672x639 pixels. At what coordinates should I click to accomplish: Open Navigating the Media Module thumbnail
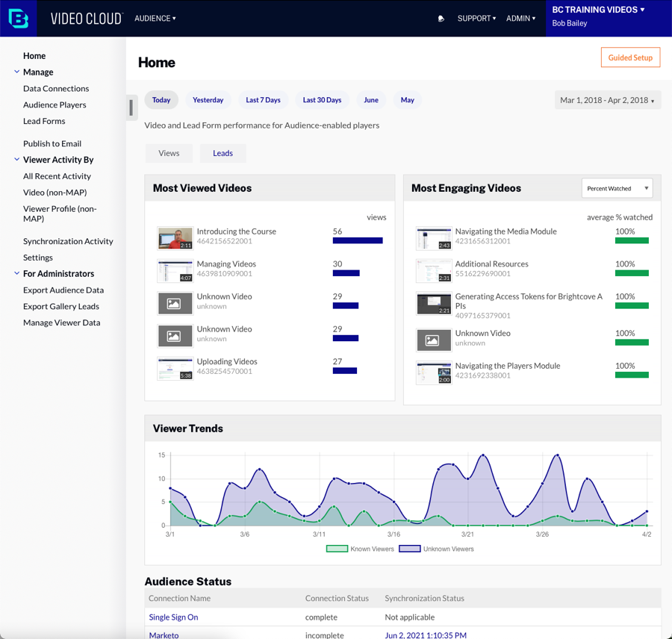pos(434,238)
